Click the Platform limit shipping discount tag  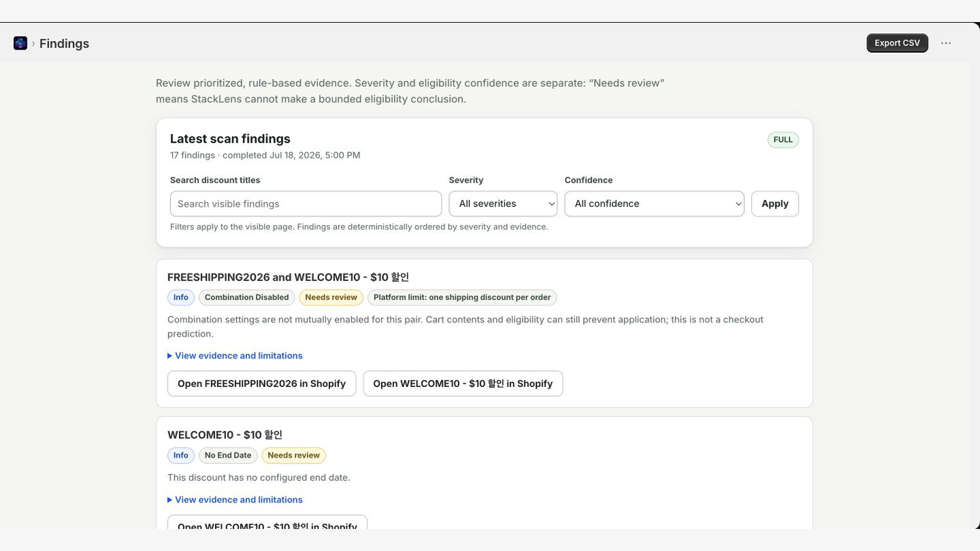462,298
